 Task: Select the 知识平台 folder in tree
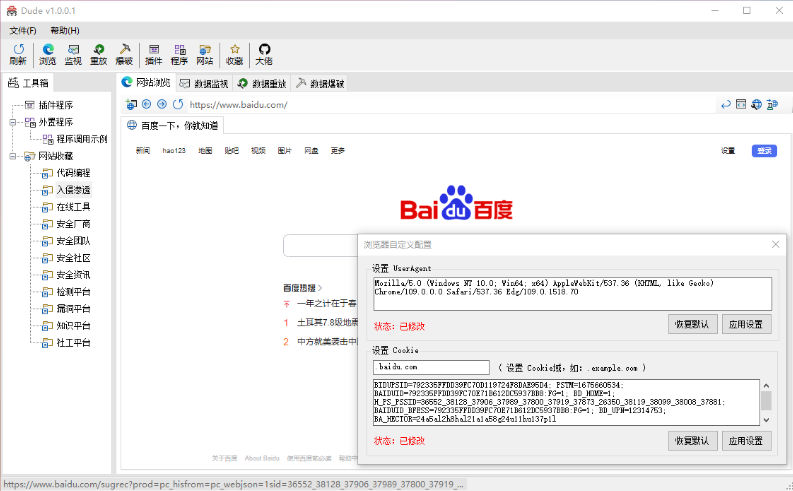point(73,326)
